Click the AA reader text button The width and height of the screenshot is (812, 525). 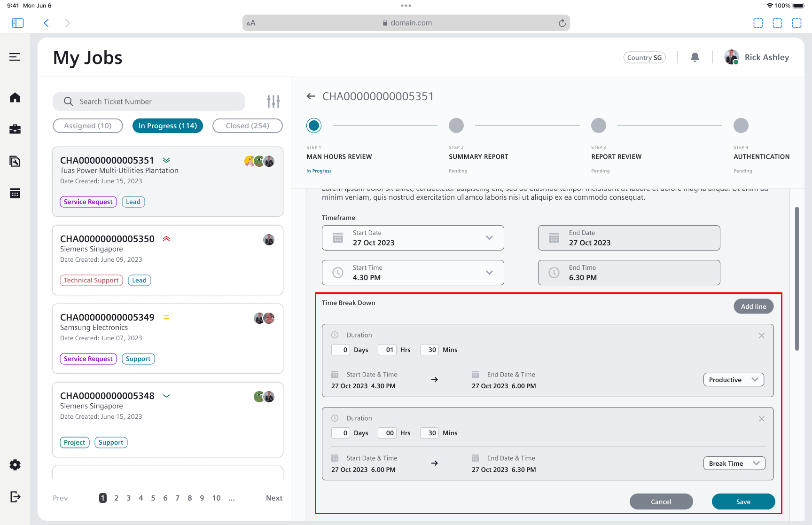point(251,23)
